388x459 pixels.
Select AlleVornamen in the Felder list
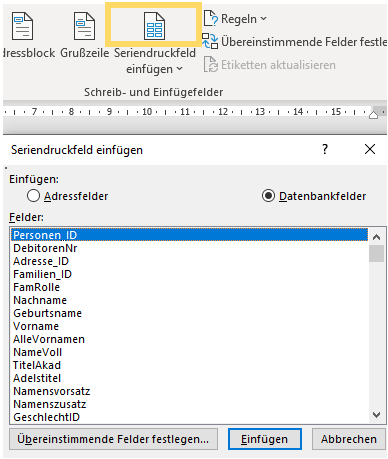[190, 339]
